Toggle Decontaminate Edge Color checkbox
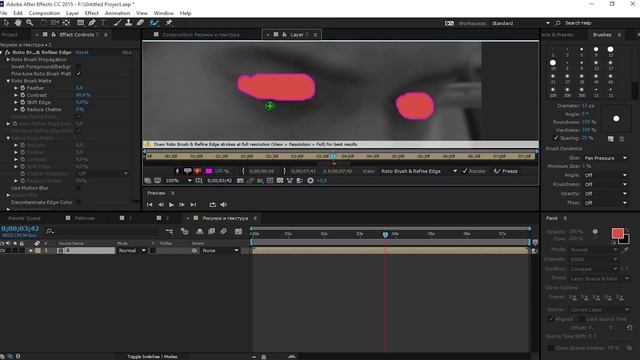640x360 pixels. (x=78, y=202)
